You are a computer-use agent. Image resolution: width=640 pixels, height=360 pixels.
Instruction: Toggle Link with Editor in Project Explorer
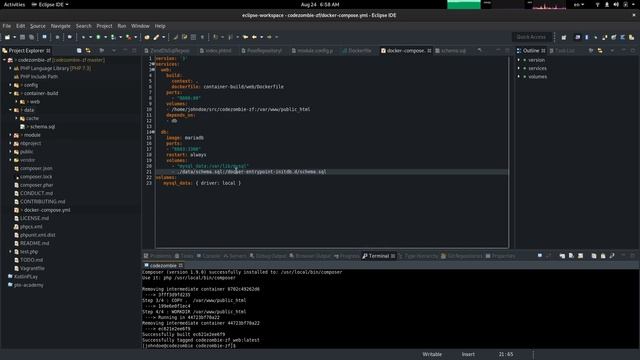pos(88,51)
